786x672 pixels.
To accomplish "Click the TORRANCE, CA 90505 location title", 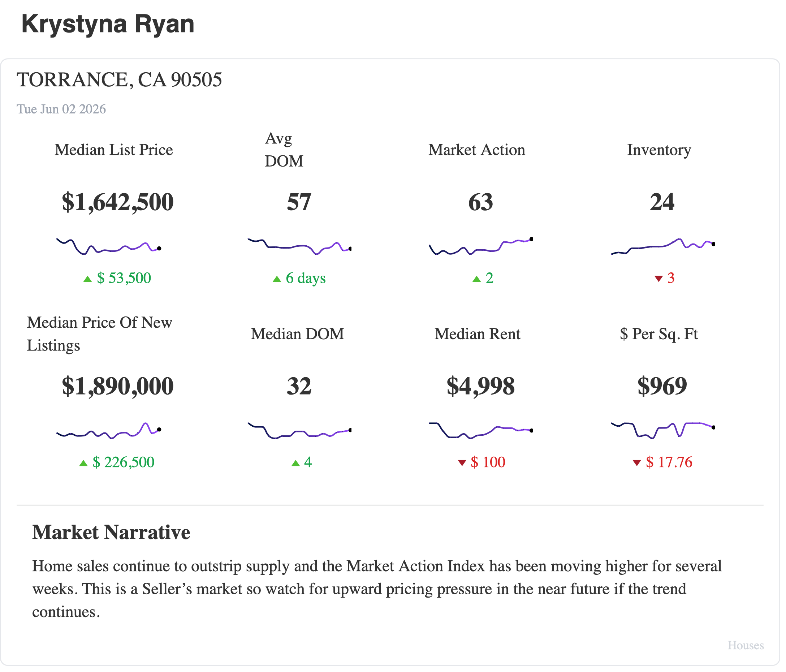I will click(120, 80).
